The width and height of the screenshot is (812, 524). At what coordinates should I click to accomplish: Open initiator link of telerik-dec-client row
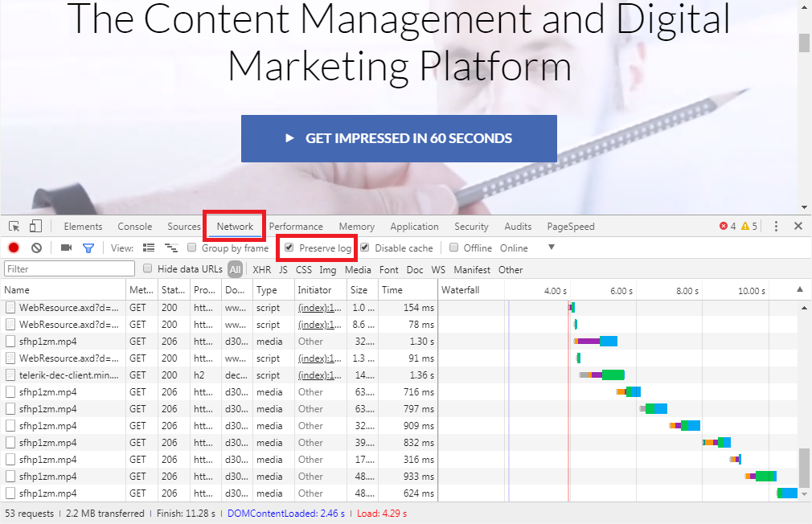coord(319,375)
